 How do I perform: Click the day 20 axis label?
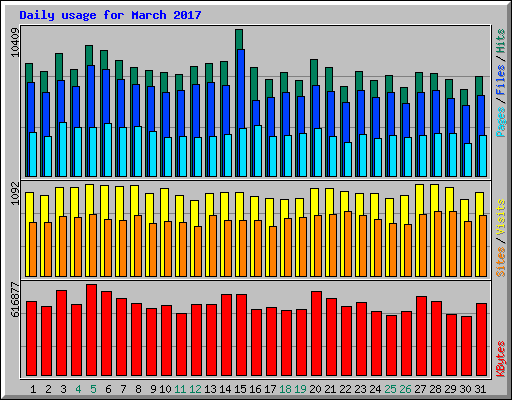[x=315, y=389]
